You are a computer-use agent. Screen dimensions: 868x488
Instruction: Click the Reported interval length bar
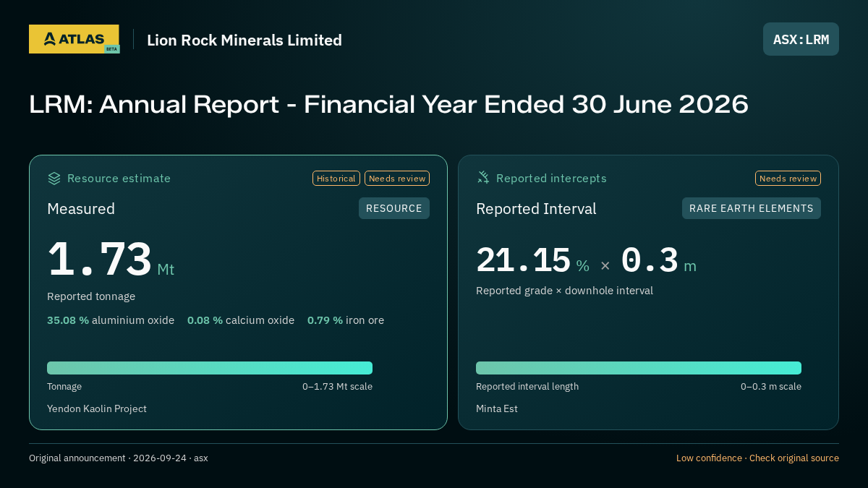639,368
